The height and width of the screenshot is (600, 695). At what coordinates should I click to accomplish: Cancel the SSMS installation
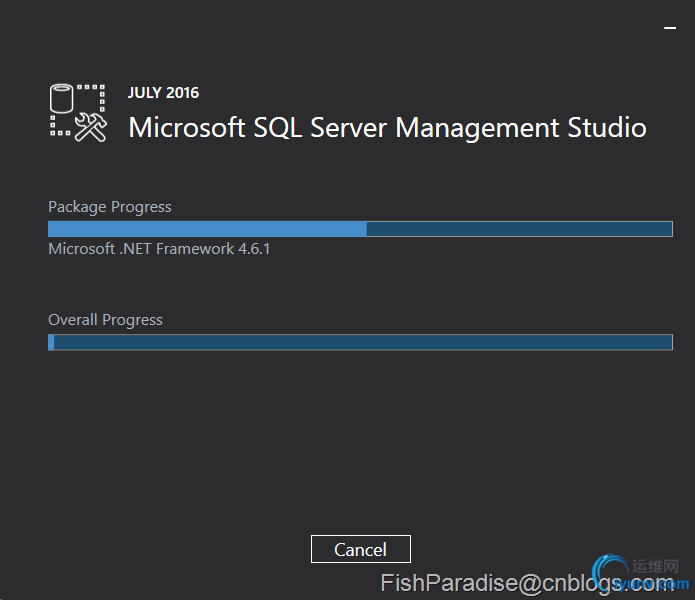coord(360,549)
